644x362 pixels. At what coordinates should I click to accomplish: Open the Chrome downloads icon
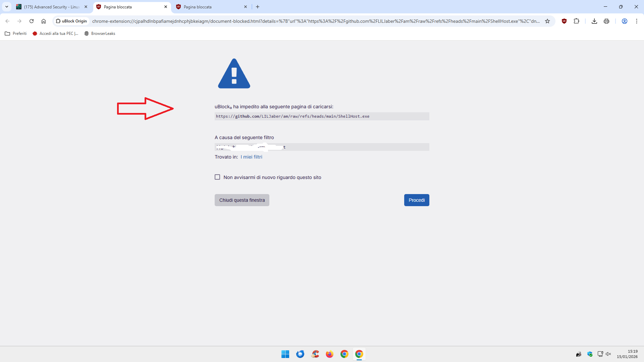[x=594, y=21]
